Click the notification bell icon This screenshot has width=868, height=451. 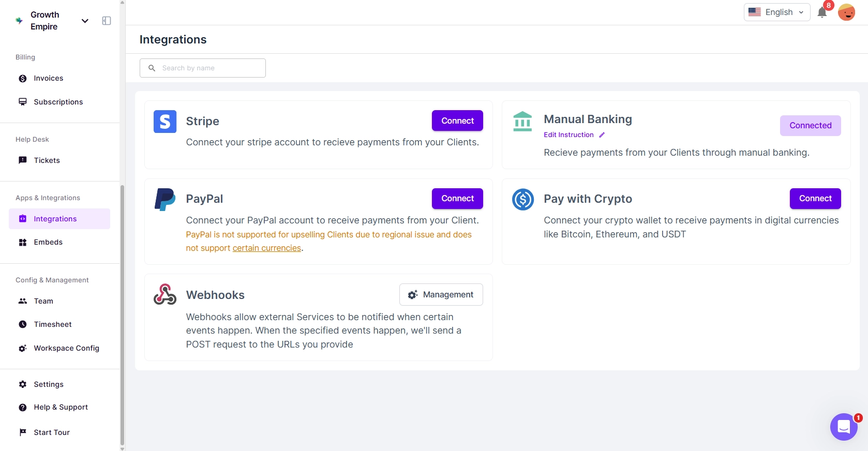coord(821,12)
